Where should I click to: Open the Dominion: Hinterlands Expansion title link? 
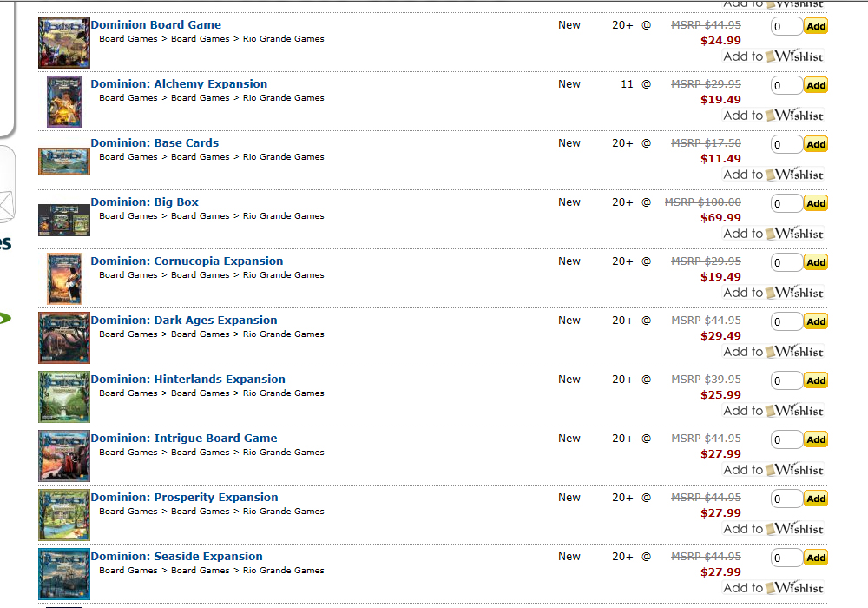(188, 380)
